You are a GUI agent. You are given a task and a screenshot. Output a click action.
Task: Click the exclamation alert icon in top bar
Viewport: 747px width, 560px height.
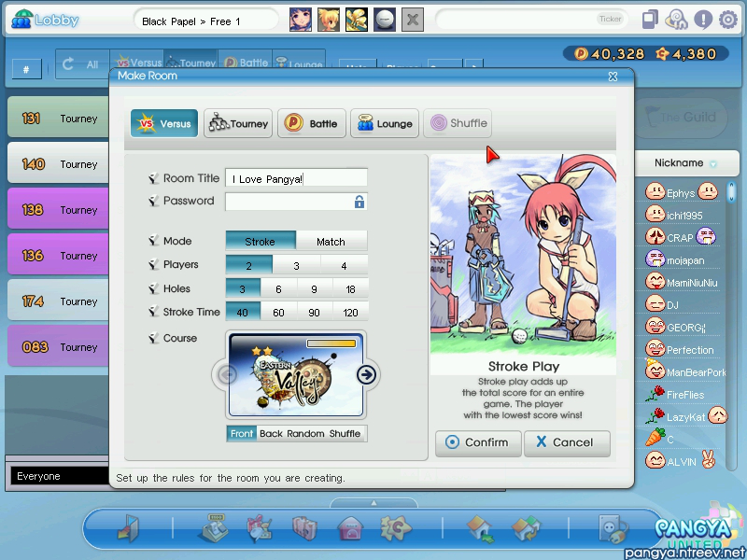point(703,20)
